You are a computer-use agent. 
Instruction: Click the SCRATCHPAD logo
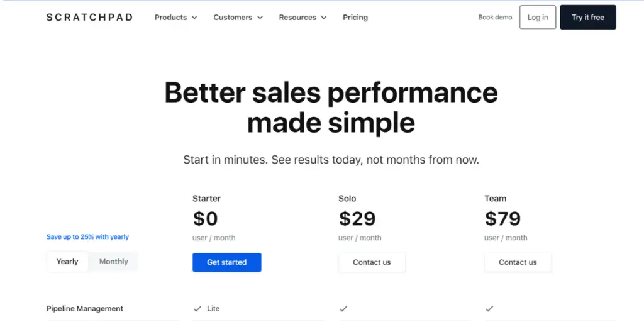[x=89, y=17]
